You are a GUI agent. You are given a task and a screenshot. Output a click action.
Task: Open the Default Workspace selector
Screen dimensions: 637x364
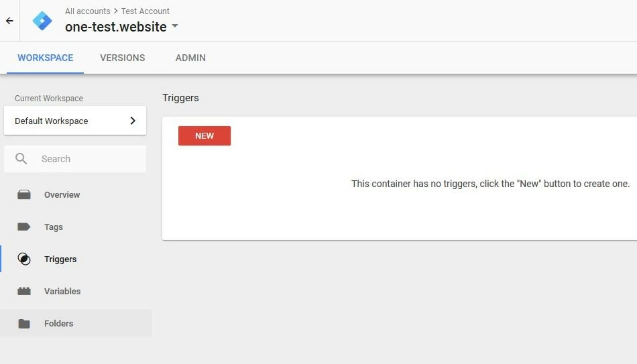pos(74,121)
